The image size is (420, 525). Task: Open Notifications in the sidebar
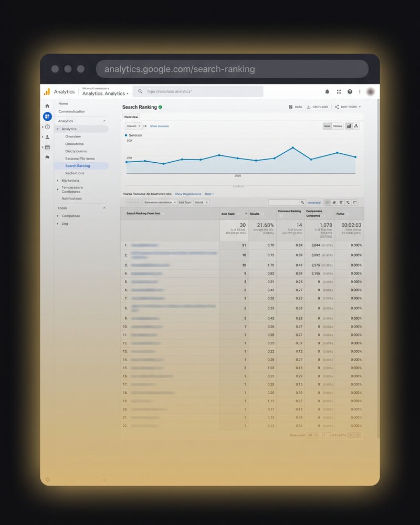pos(72,198)
